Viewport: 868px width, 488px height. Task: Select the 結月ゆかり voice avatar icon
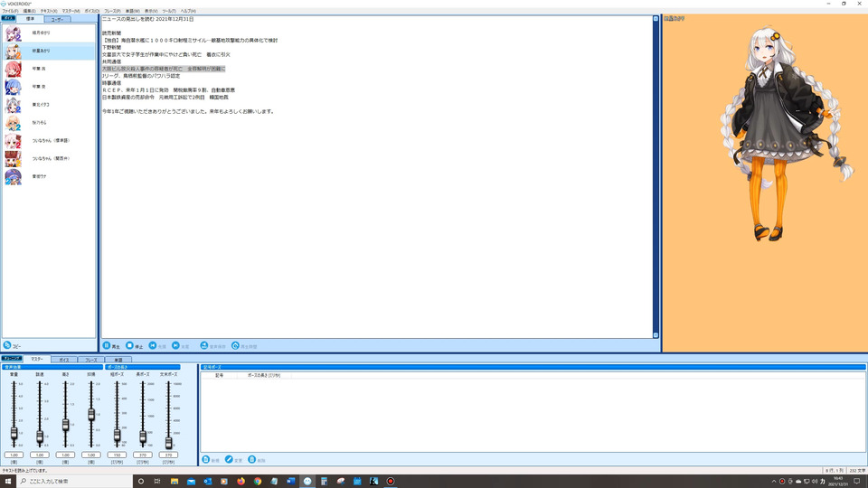pyautogui.click(x=14, y=33)
